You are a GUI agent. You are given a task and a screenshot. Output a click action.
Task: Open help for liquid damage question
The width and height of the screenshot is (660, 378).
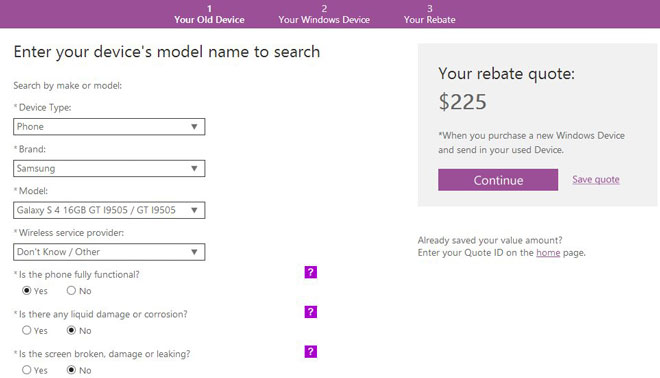pos(311,312)
